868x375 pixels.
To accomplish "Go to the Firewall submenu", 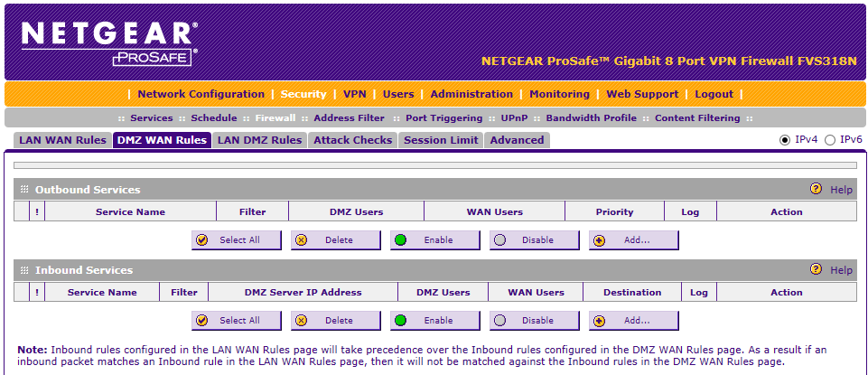I will tap(275, 118).
